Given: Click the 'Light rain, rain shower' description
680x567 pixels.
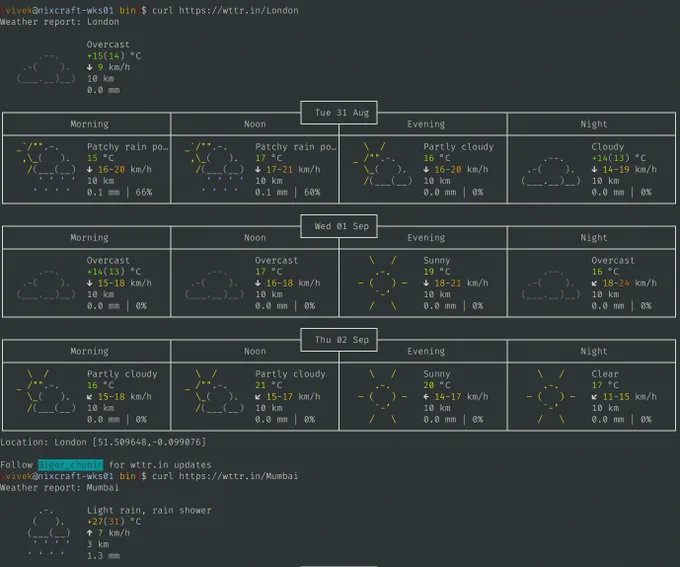Looking at the screenshot, I should coord(149,510).
